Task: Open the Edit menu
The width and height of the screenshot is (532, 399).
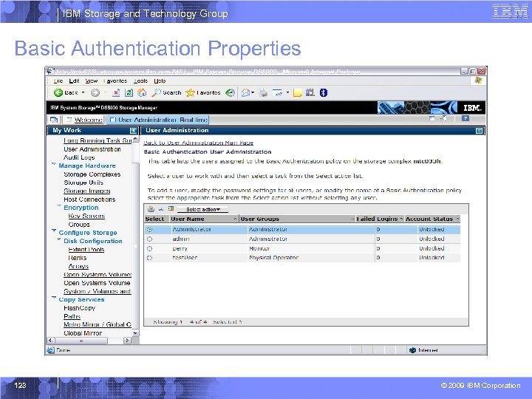Action: 74,81
